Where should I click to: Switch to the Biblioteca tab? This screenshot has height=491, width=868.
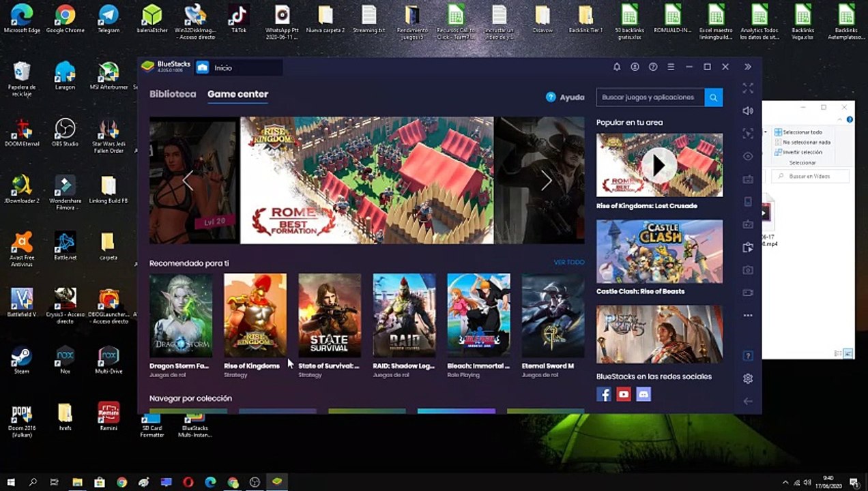[x=173, y=94]
